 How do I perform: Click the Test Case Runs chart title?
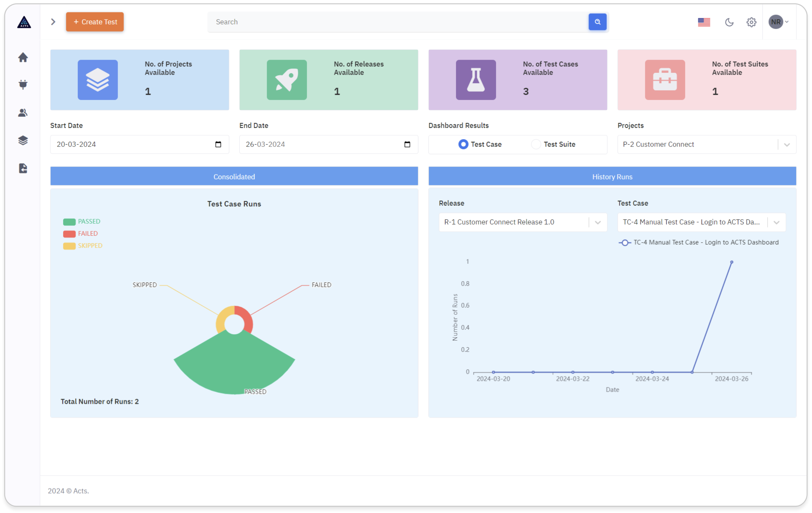pyautogui.click(x=234, y=204)
